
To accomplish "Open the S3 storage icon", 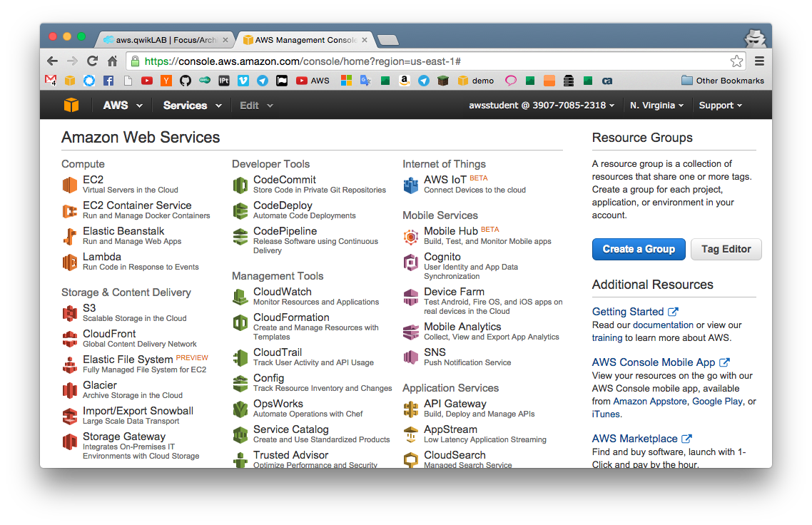I will pyautogui.click(x=70, y=313).
